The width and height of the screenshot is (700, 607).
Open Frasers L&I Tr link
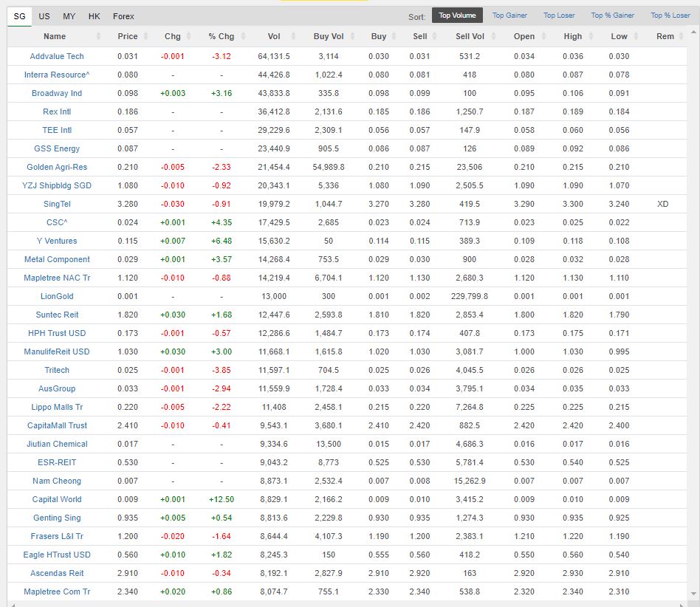click(57, 536)
